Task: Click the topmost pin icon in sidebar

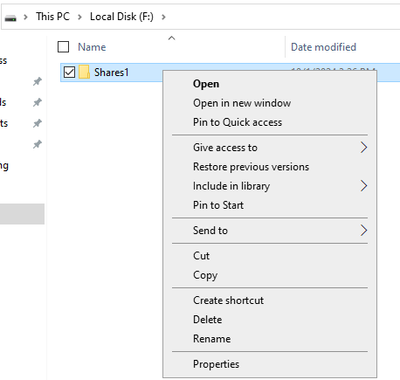Action: [37, 81]
